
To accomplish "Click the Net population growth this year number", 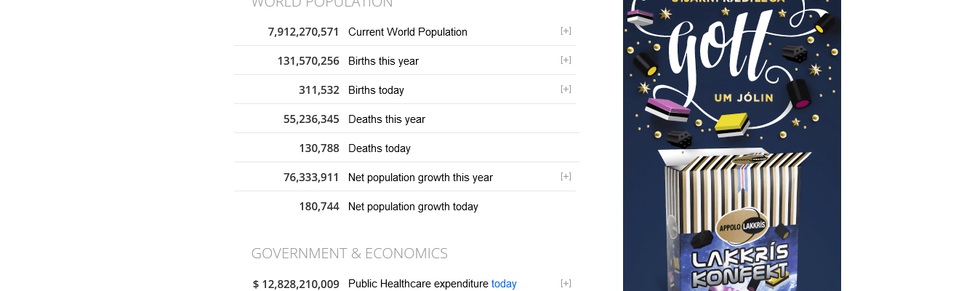I will point(311,178).
